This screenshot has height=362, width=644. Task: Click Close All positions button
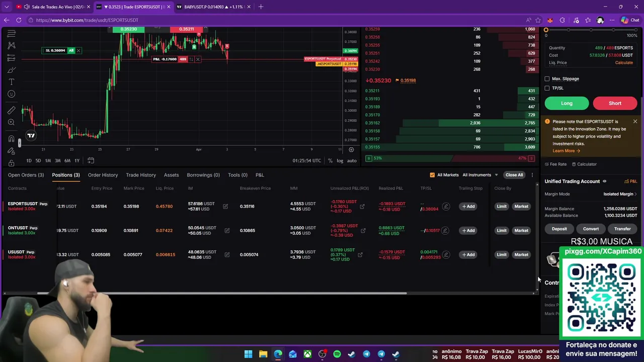(514, 175)
